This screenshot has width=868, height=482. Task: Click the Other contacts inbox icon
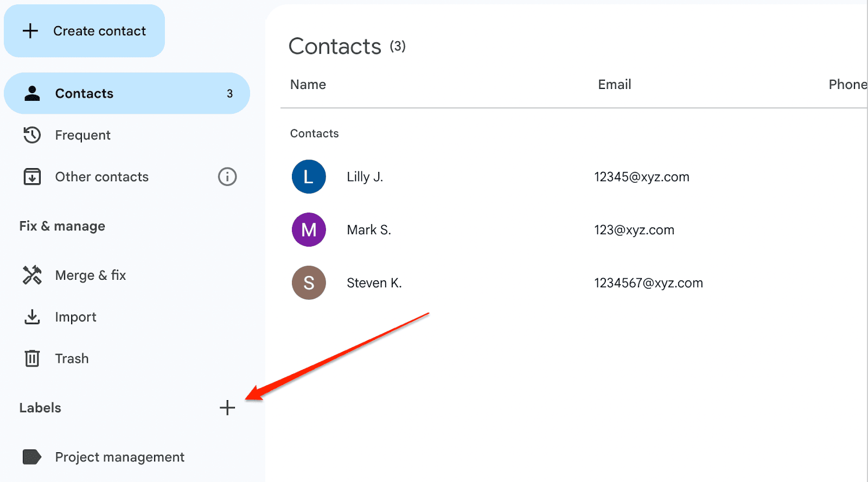32,176
